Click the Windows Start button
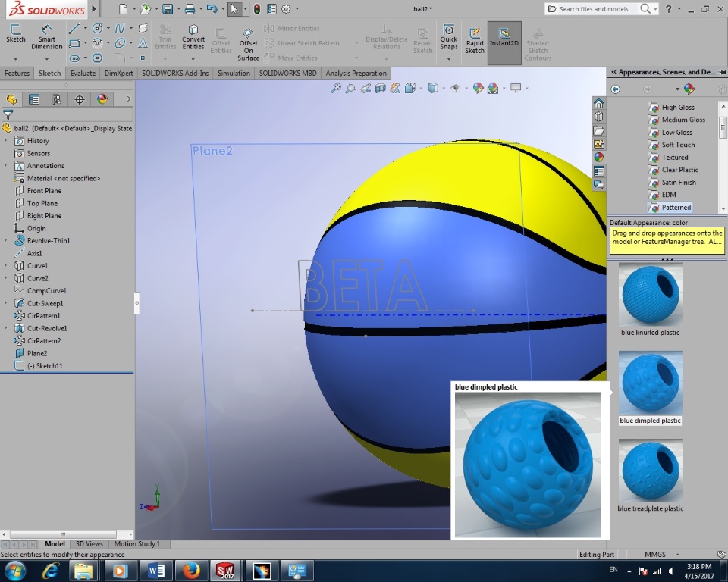 coord(15,571)
